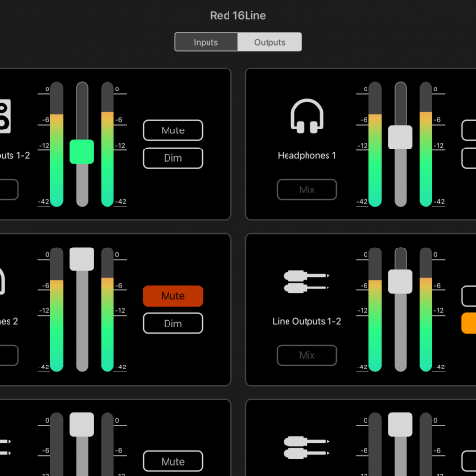Click the speaker icon in the top left panel
Screen dimensions: 476x476
point(6,116)
